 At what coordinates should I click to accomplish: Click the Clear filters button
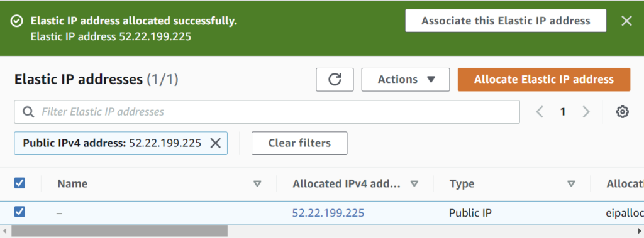pos(299,143)
